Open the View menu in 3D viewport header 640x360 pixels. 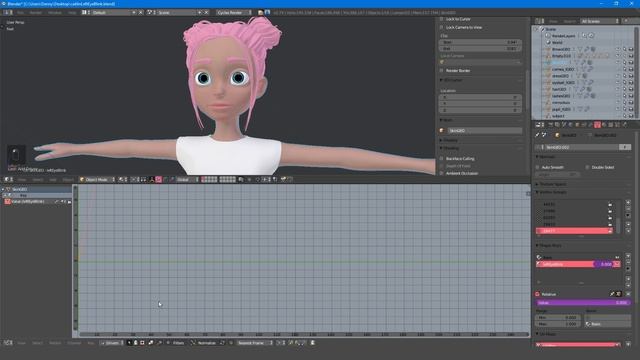pos(22,180)
